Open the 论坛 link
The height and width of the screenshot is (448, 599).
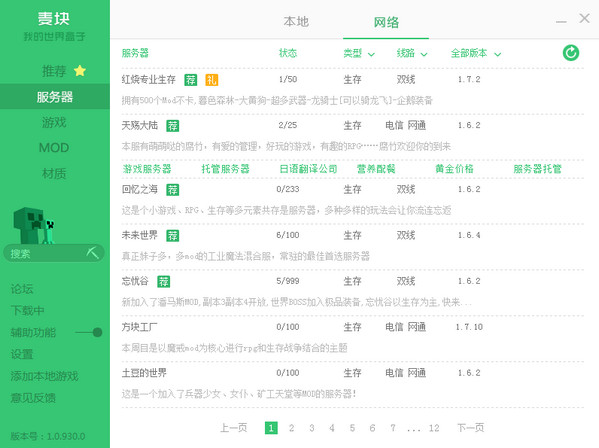22,289
